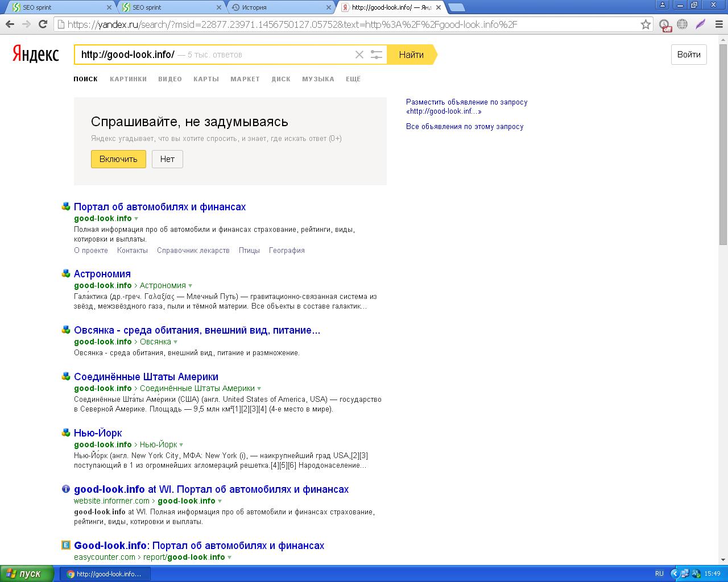Screen dimensions: 728x582
Task: Click RU language indicator in taskbar
Action: (x=659, y=573)
